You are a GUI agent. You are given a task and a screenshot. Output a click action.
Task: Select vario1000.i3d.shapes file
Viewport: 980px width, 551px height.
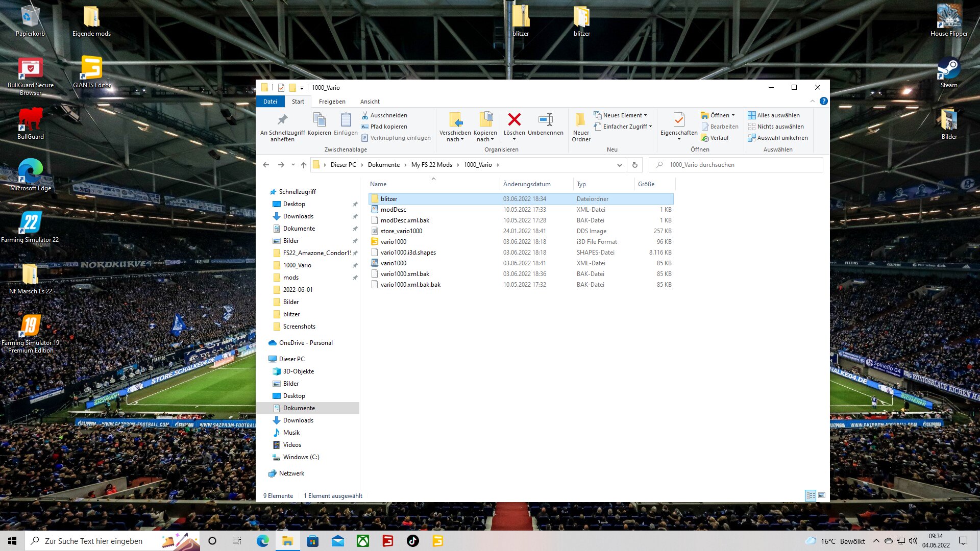pos(408,253)
